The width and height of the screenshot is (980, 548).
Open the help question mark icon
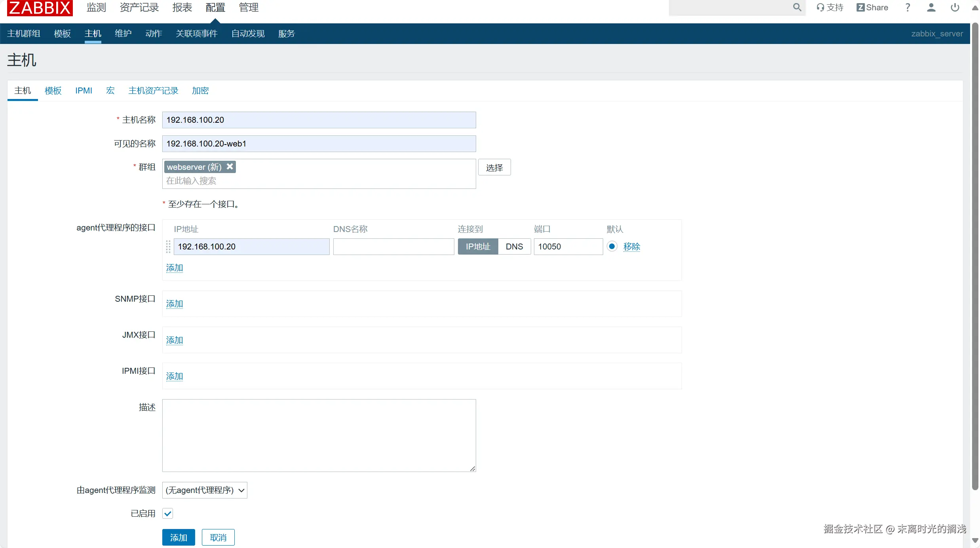point(908,8)
